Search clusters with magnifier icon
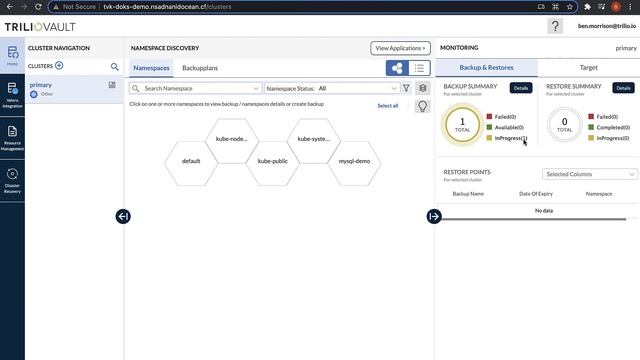This screenshot has height=360, width=640. [115, 66]
